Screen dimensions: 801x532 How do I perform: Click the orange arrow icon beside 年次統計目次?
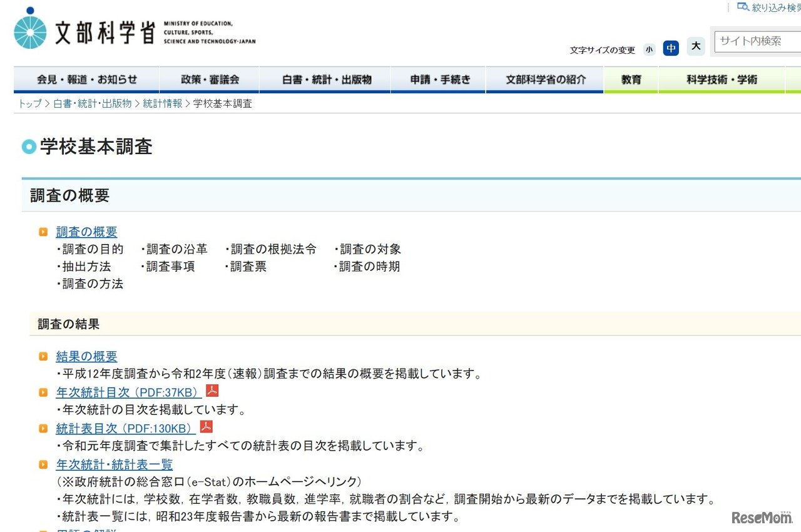coord(43,392)
